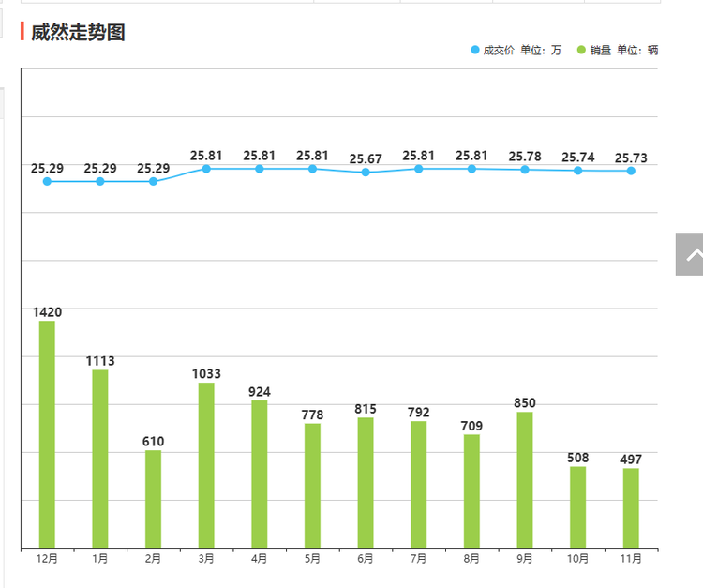Click the June price point 25.67
The width and height of the screenshot is (703, 588).
pos(366,173)
